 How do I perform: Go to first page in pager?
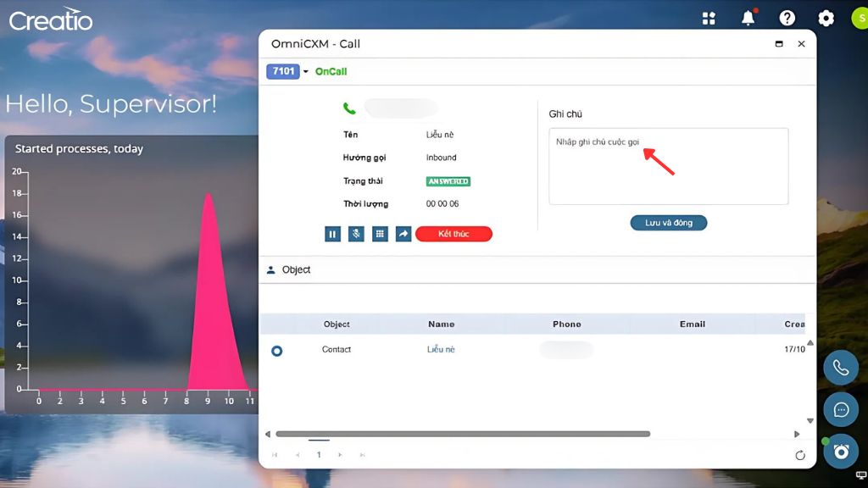275,455
